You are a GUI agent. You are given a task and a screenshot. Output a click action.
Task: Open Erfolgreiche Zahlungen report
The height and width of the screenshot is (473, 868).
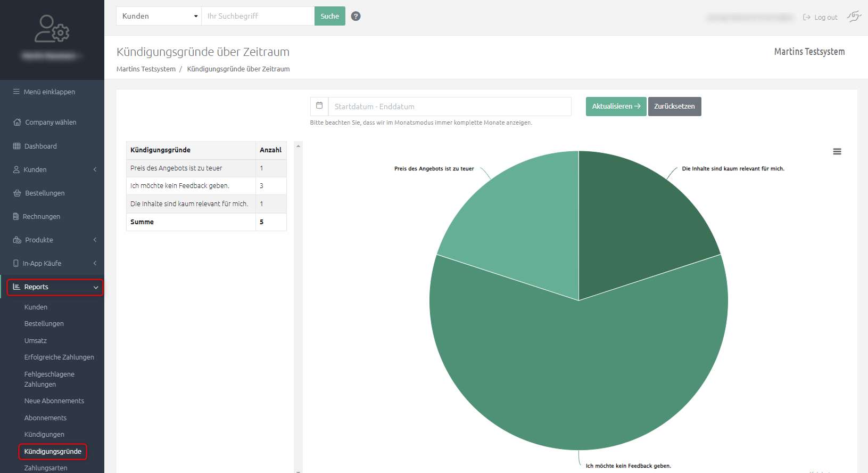click(59, 357)
